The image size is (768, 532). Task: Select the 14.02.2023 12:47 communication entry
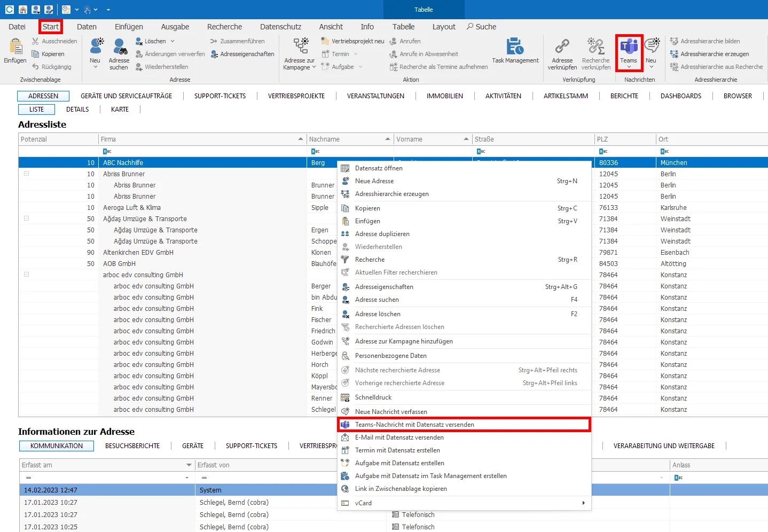[x=393, y=490]
